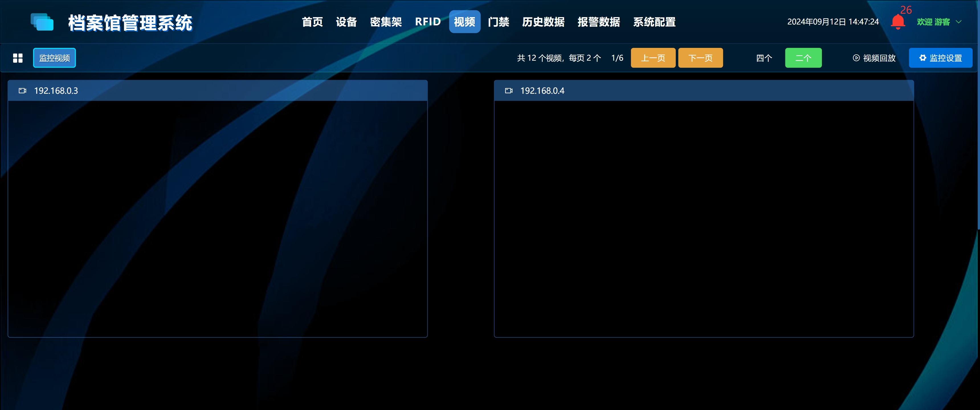The height and width of the screenshot is (410, 980).
Task: Click the 上一页 previous page button
Action: point(653,58)
